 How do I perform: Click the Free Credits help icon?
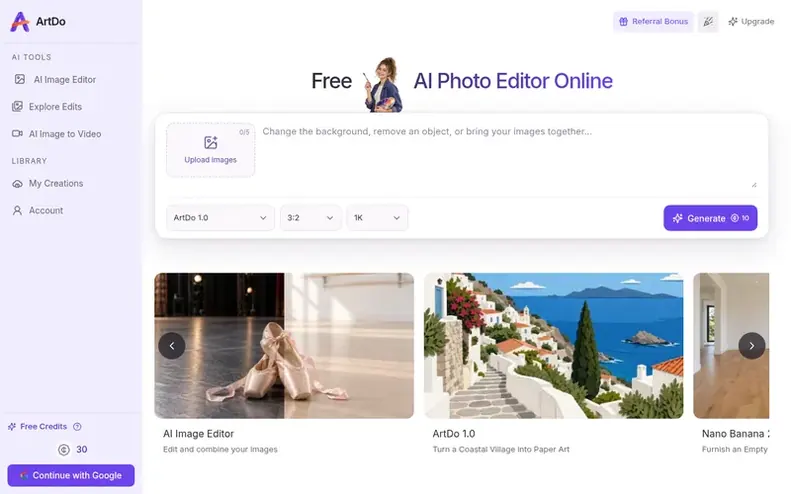pos(77,427)
